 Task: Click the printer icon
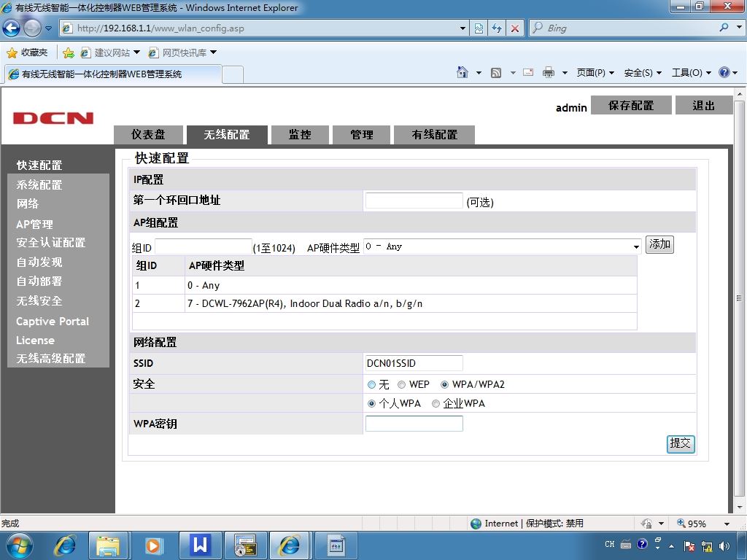pyautogui.click(x=549, y=72)
